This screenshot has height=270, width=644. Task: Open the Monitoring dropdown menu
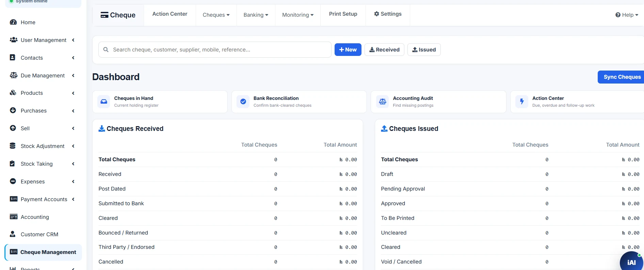pyautogui.click(x=298, y=15)
